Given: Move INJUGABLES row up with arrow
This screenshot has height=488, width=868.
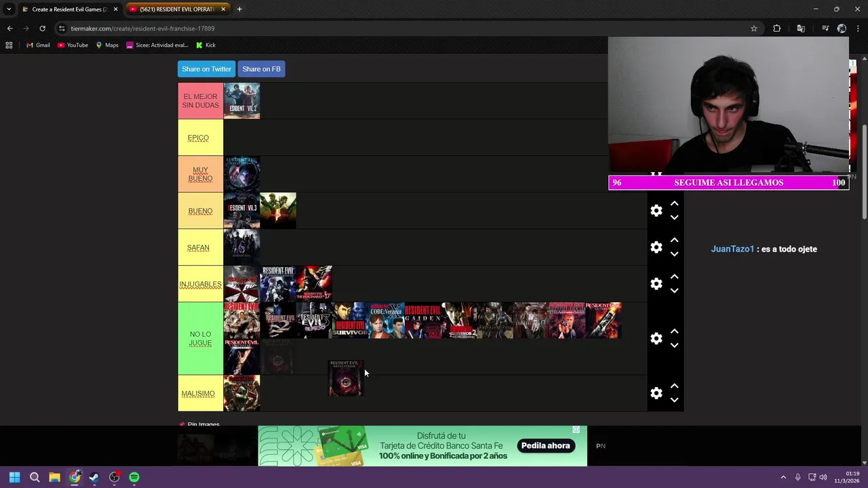Looking at the screenshot, I should tap(674, 277).
